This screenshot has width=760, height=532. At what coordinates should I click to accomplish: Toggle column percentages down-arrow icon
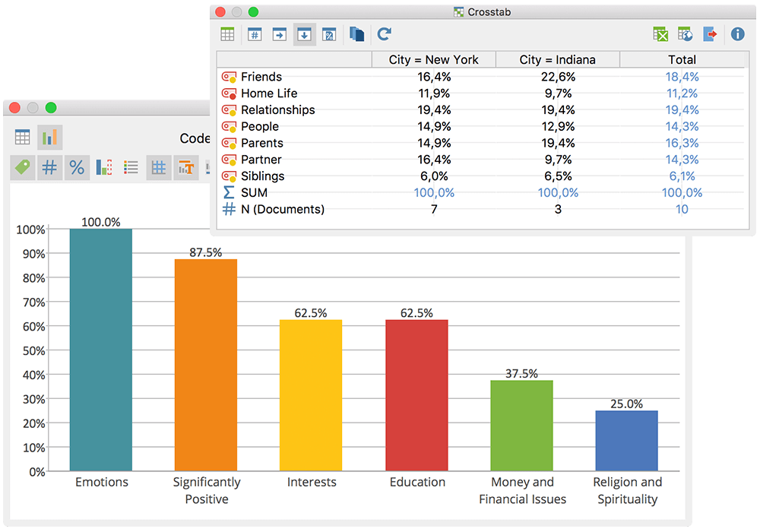click(305, 34)
